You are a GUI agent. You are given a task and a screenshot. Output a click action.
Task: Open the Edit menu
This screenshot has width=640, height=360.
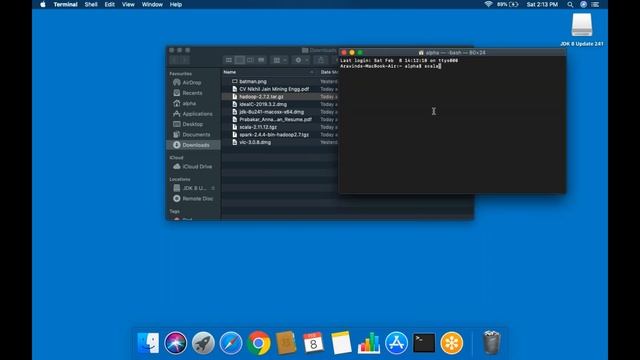[x=109, y=4]
